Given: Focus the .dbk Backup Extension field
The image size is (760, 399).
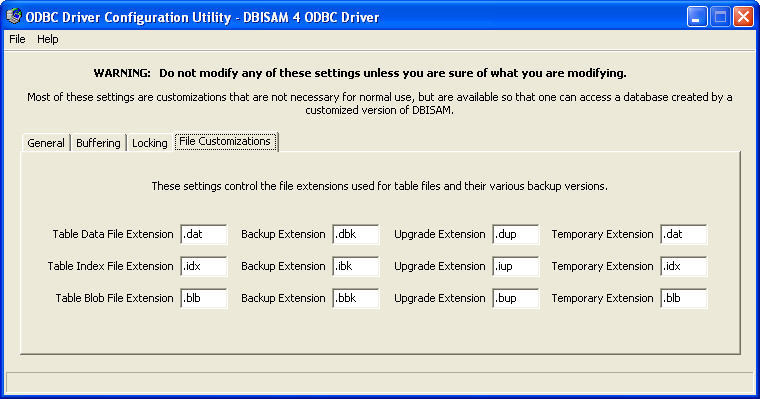Looking at the screenshot, I should (x=356, y=234).
